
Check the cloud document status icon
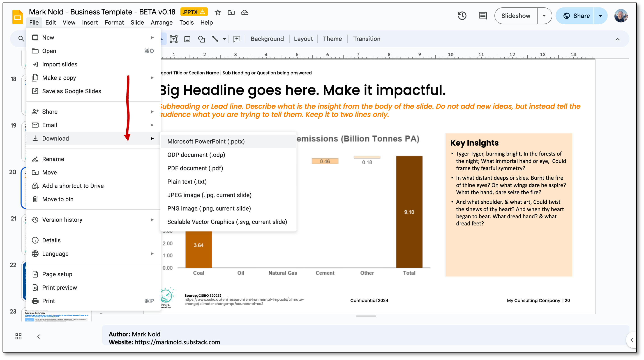pos(245,12)
